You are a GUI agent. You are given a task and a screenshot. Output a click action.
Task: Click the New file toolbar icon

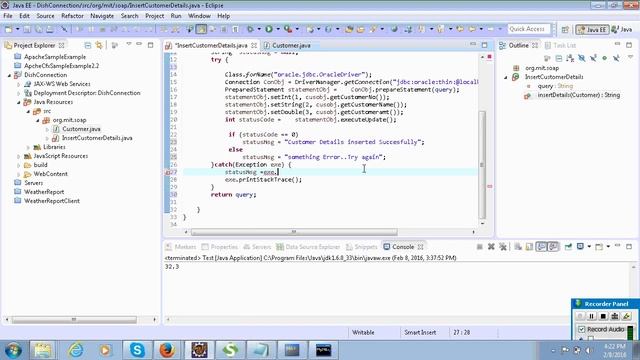9,29
